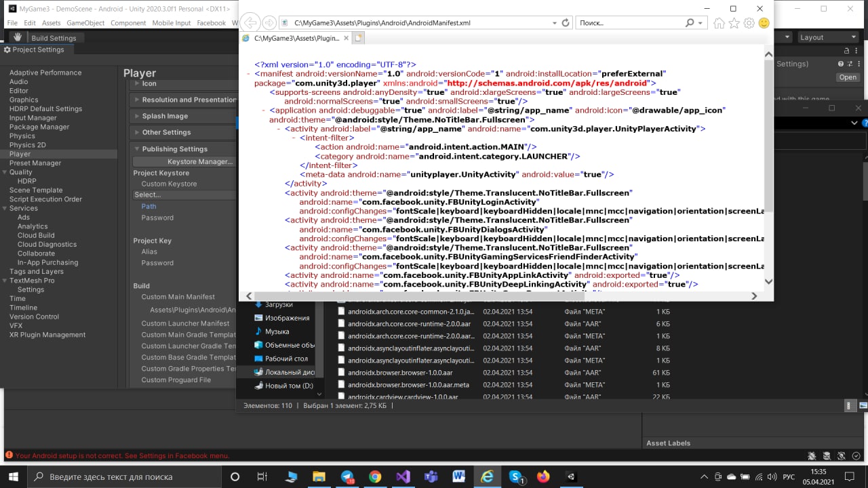Open Google Chrome from the taskbar
This screenshot has width=868, height=488.
point(375,476)
